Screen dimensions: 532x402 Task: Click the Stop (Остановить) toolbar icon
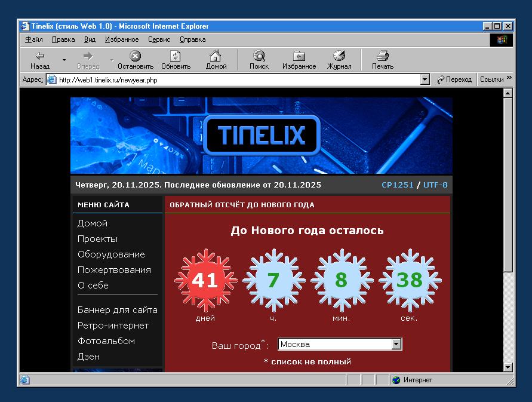136,56
